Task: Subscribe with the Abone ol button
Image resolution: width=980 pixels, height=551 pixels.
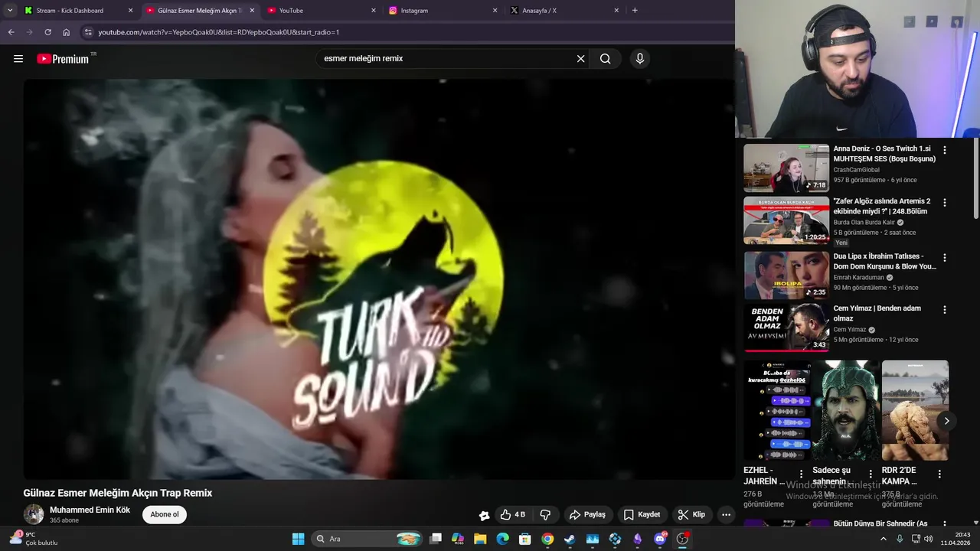Action: [165, 514]
